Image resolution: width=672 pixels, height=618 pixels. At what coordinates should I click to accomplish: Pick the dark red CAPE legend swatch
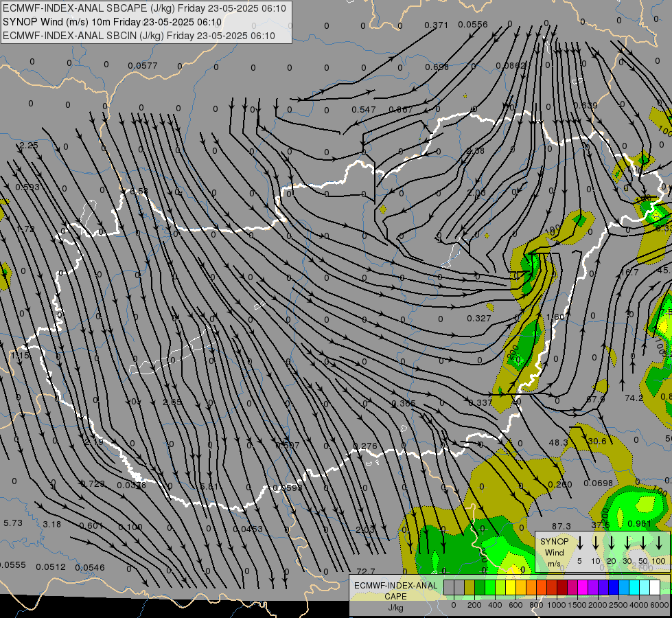[x=562, y=588]
